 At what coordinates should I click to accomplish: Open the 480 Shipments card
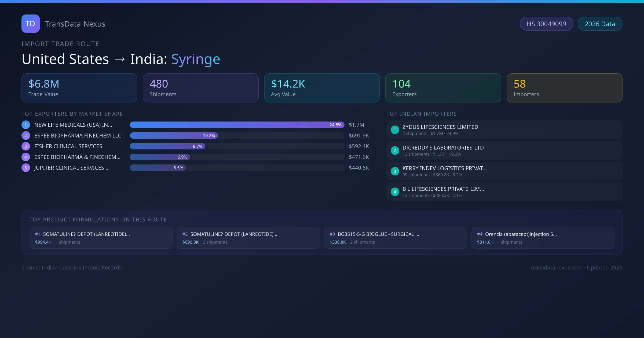(200, 88)
